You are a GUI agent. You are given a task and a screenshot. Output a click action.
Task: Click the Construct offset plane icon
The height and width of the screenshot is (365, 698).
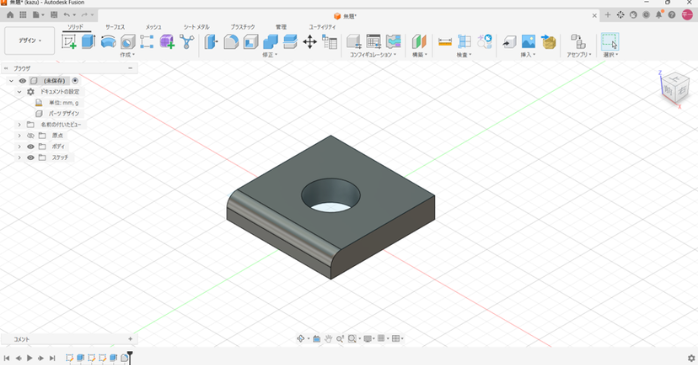click(418, 42)
